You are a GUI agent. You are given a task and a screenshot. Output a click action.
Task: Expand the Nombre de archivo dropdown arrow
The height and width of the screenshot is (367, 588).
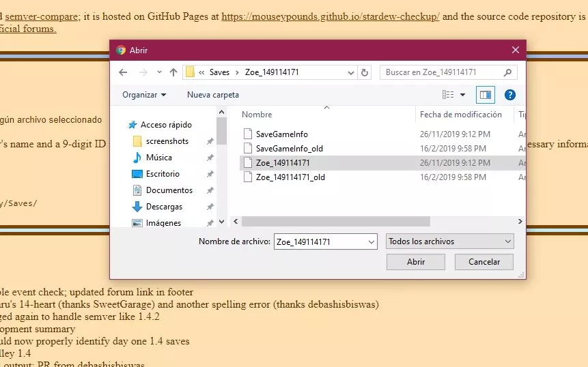coord(372,242)
